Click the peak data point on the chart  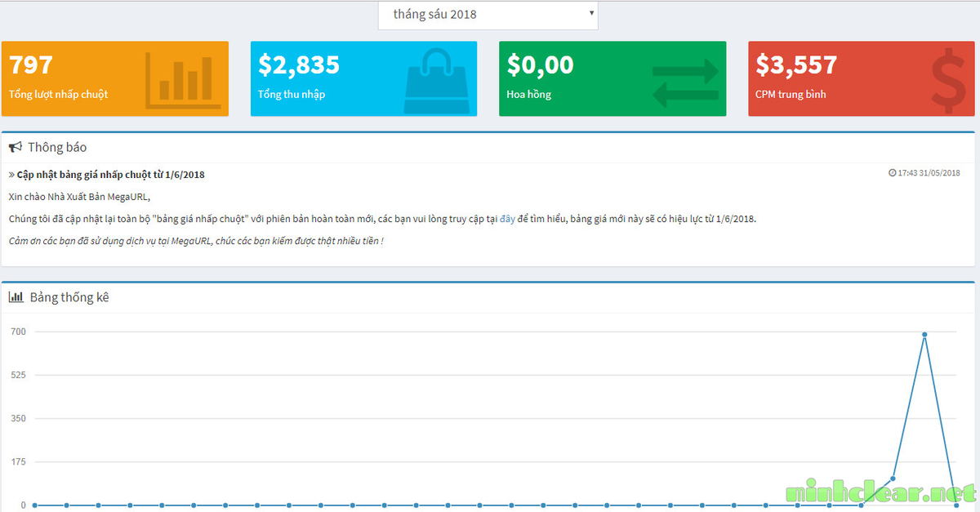click(x=924, y=335)
